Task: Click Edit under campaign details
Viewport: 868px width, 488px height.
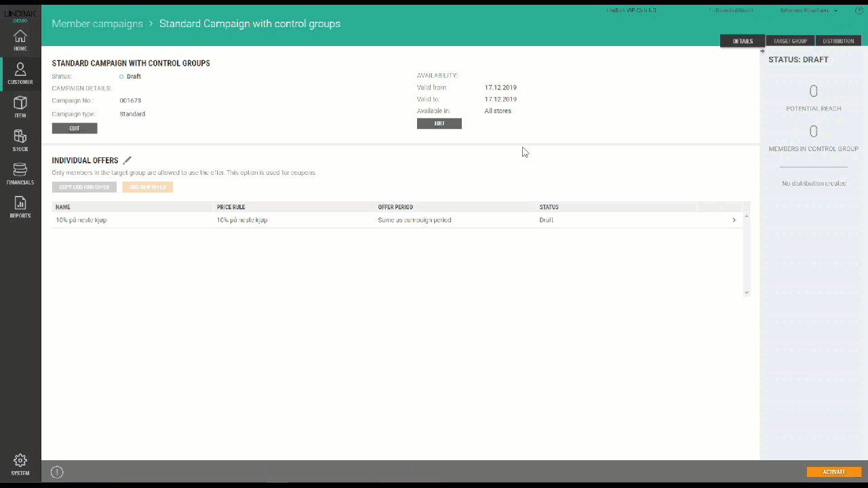Action: coord(75,128)
